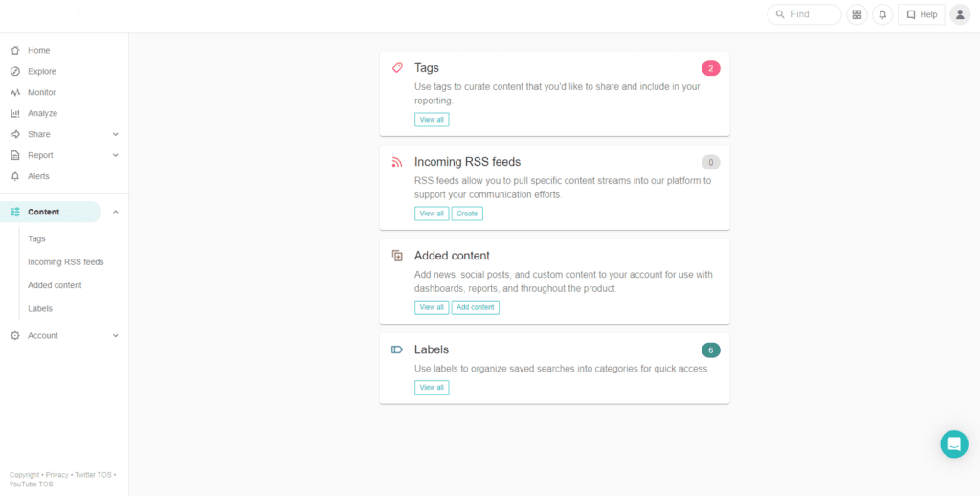Open Added content submenu item
The height and width of the screenshot is (496, 980).
55,285
